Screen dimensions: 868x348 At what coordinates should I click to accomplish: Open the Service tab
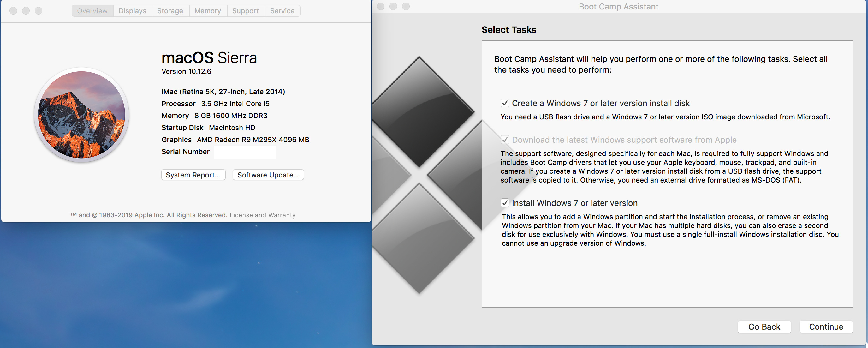coord(282,11)
